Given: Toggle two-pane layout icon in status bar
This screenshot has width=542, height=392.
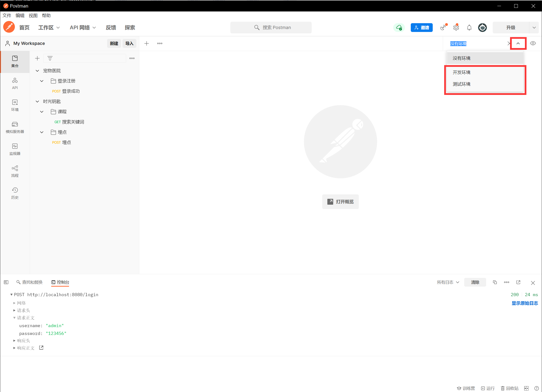Looking at the screenshot, I should pyautogui.click(x=526, y=388).
